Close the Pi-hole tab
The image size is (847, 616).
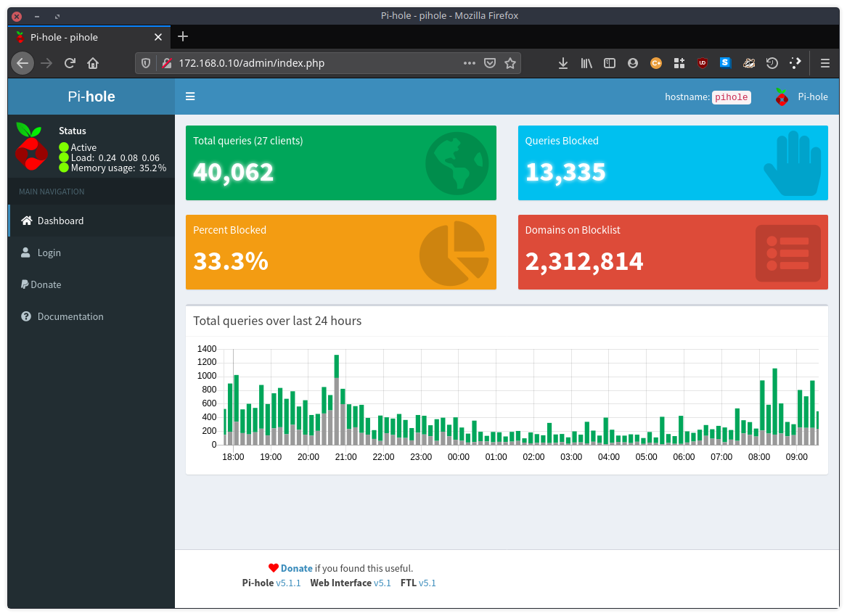pyautogui.click(x=157, y=37)
